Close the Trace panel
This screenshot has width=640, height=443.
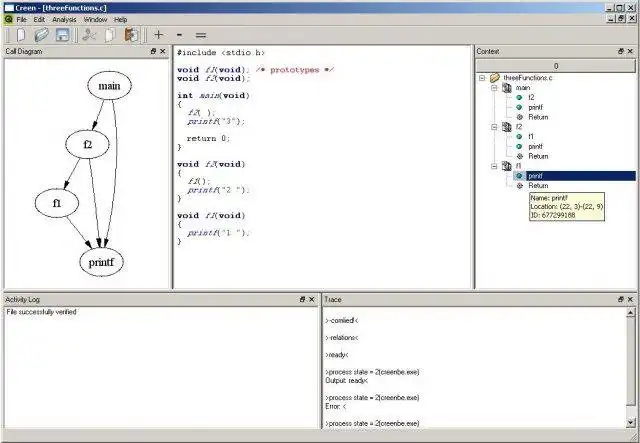[630, 299]
